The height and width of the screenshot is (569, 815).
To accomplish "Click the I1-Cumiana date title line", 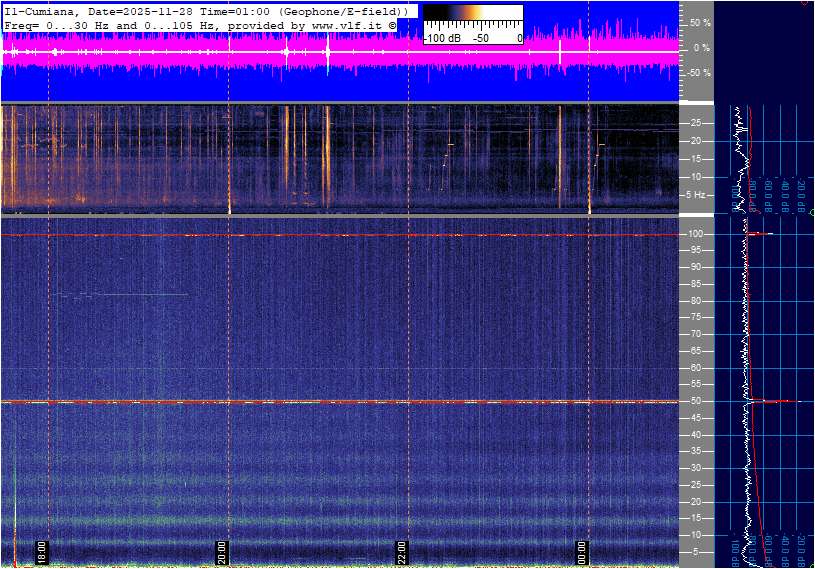I will 205,10.
